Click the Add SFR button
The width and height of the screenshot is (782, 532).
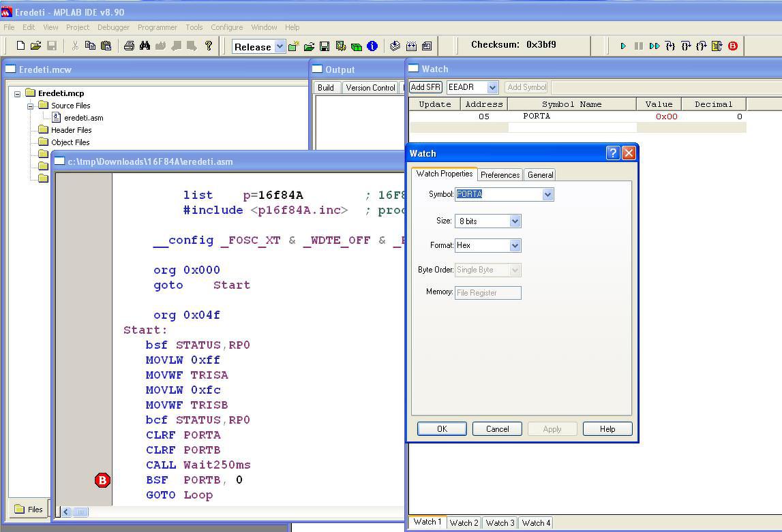pos(426,87)
